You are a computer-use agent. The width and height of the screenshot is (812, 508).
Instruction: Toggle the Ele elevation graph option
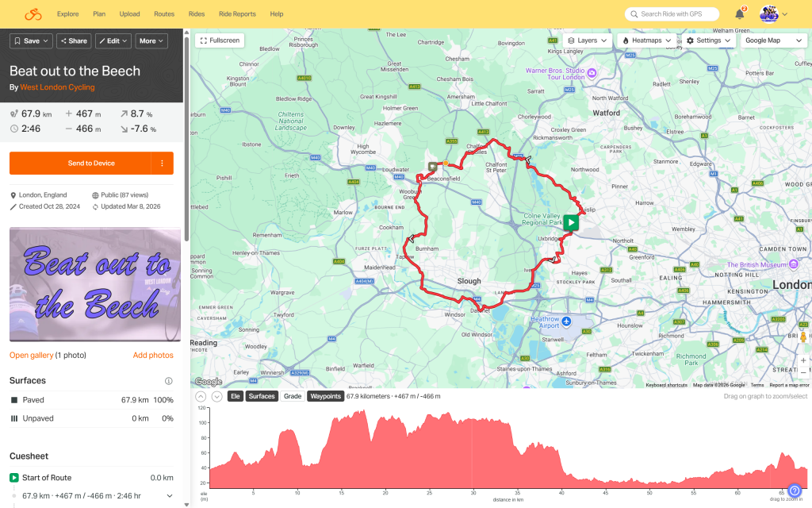pos(236,396)
